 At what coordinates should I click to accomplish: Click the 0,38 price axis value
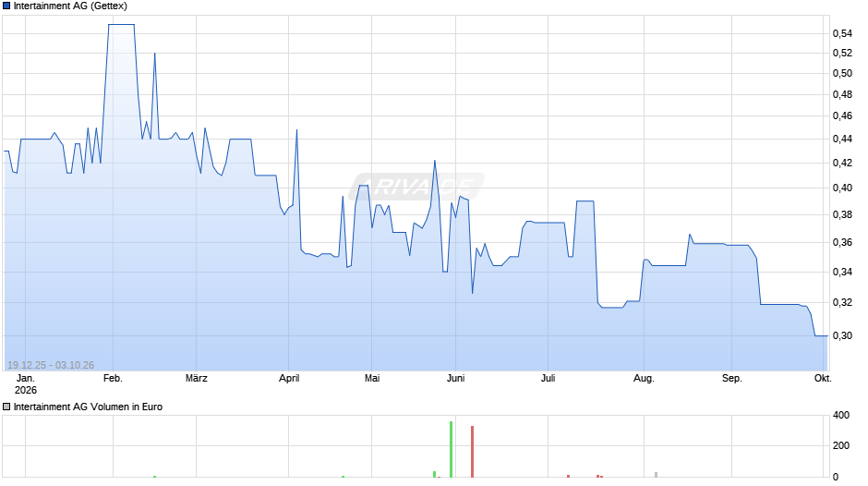(842, 214)
